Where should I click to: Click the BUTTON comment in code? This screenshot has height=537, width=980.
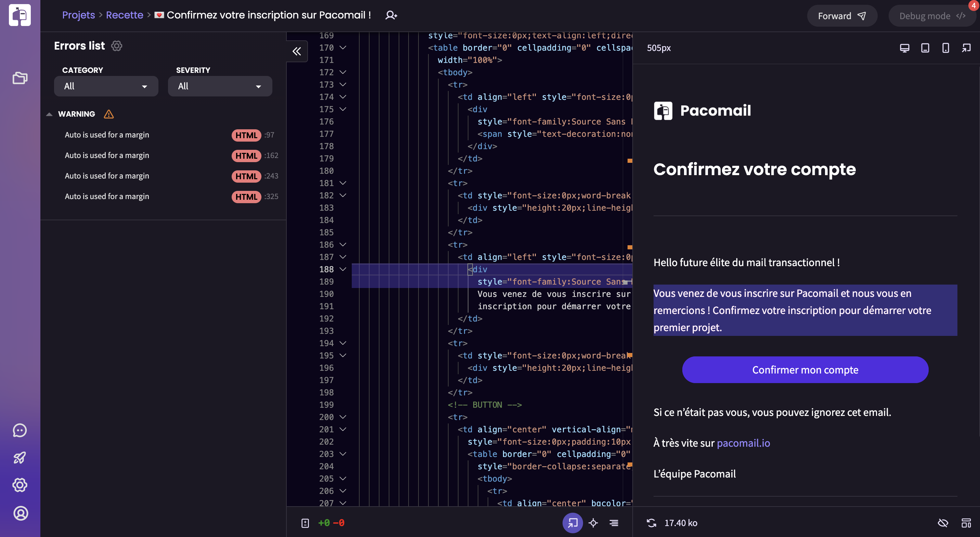tap(485, 405)
